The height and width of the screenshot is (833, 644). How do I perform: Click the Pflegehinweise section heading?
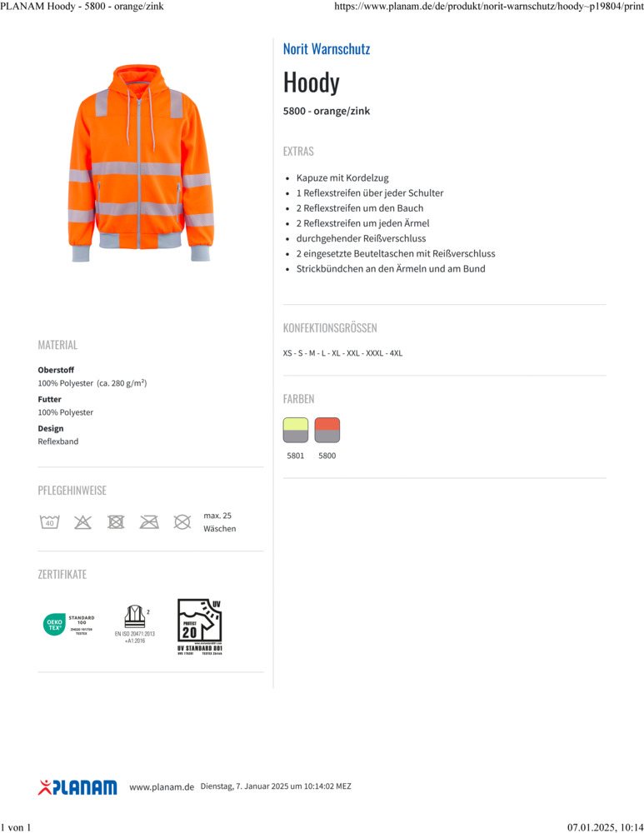tap(72, 491)
